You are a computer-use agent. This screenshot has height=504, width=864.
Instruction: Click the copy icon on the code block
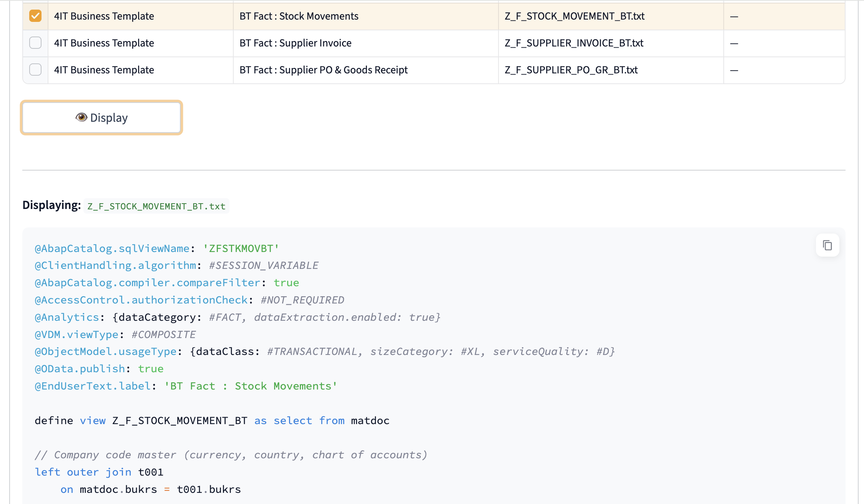[x=827, y=245]
